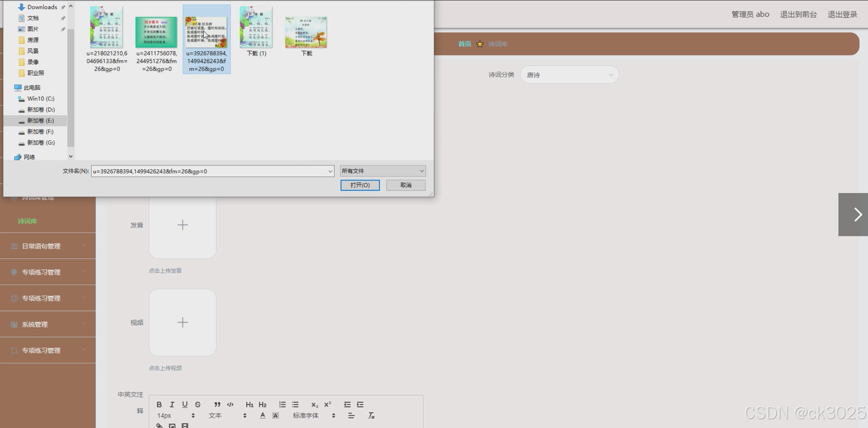Insert an ordered numbered list

[282, 405]
